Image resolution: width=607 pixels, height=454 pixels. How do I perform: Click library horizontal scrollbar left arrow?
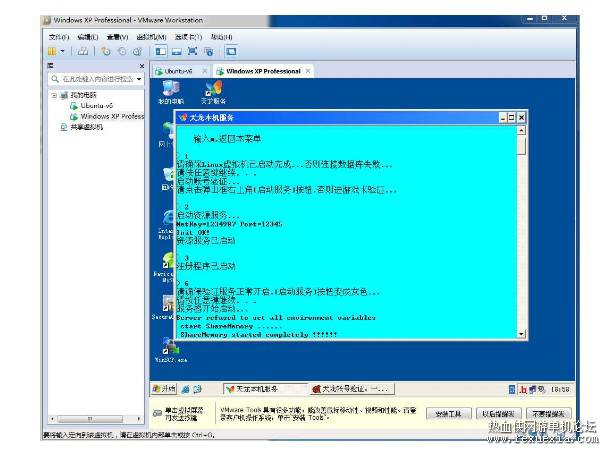click(52, 419)
